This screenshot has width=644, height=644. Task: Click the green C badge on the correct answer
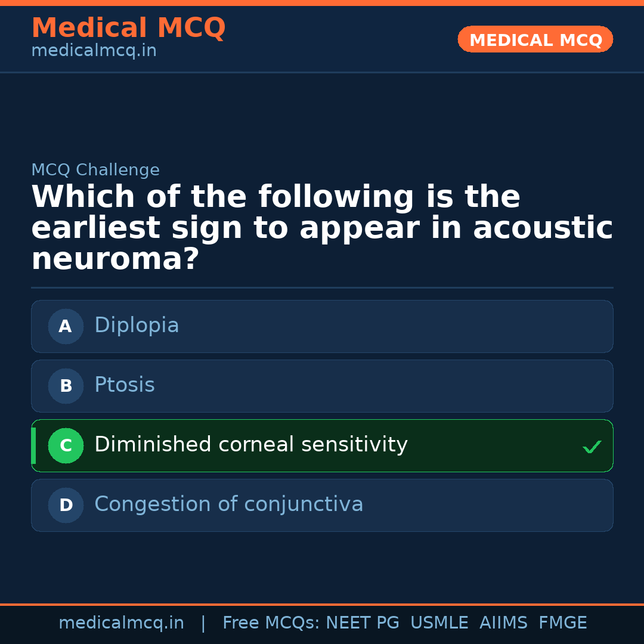click(66, 445)
